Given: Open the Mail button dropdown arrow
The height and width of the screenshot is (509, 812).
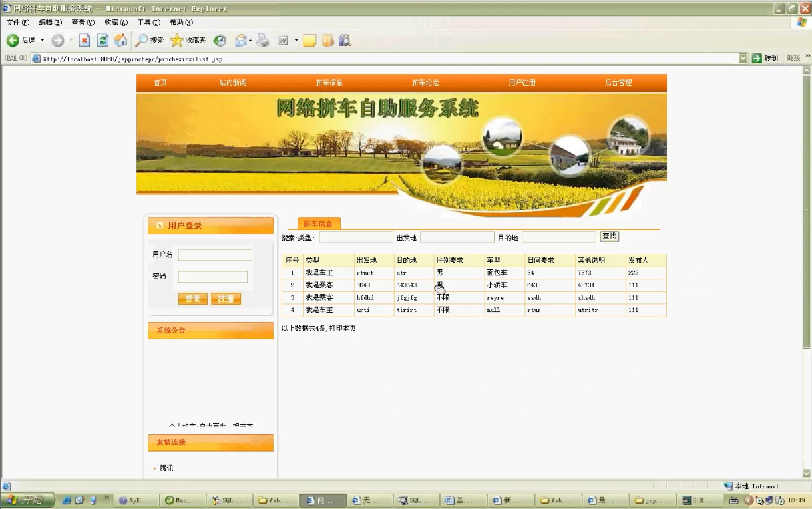Looking at the screenshot, I should (250, 41).
